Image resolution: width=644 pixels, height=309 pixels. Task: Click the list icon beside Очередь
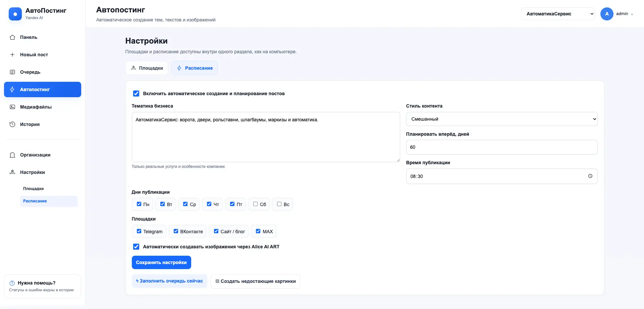[12, 72]
